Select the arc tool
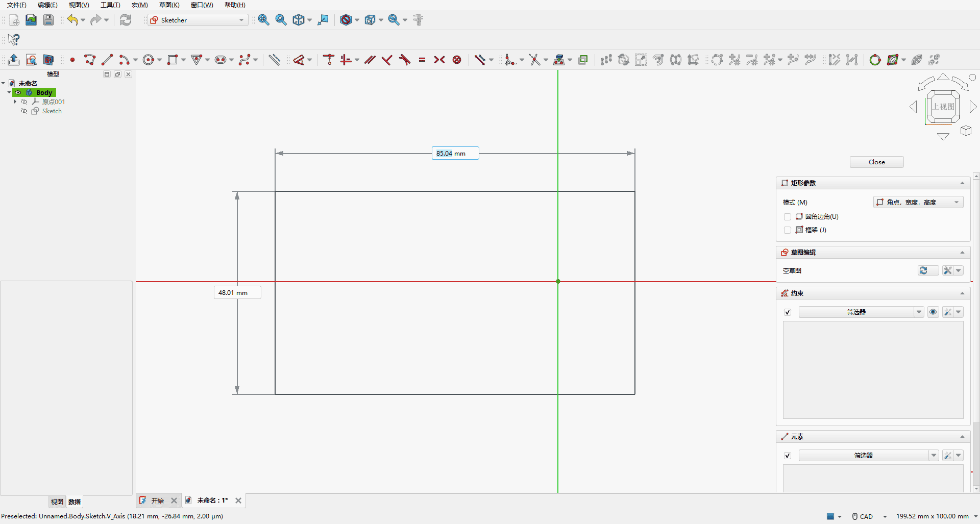 click(124, 60)
